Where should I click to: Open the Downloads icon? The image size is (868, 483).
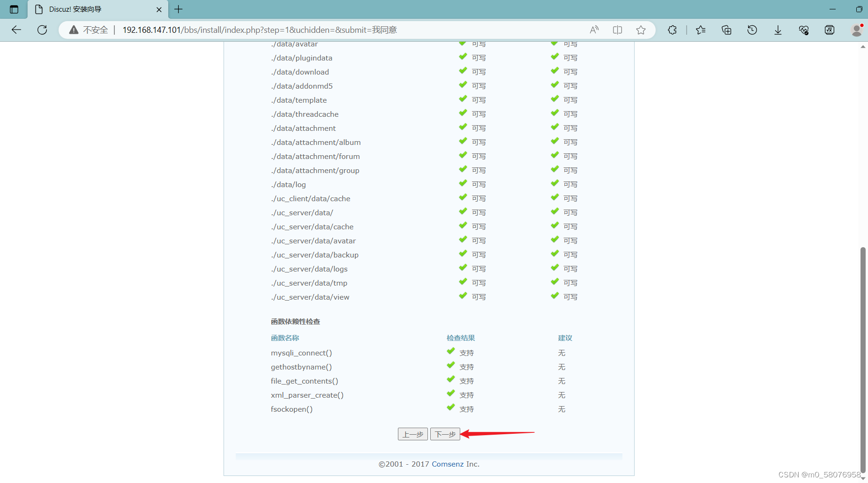click(x=778, y=30)
